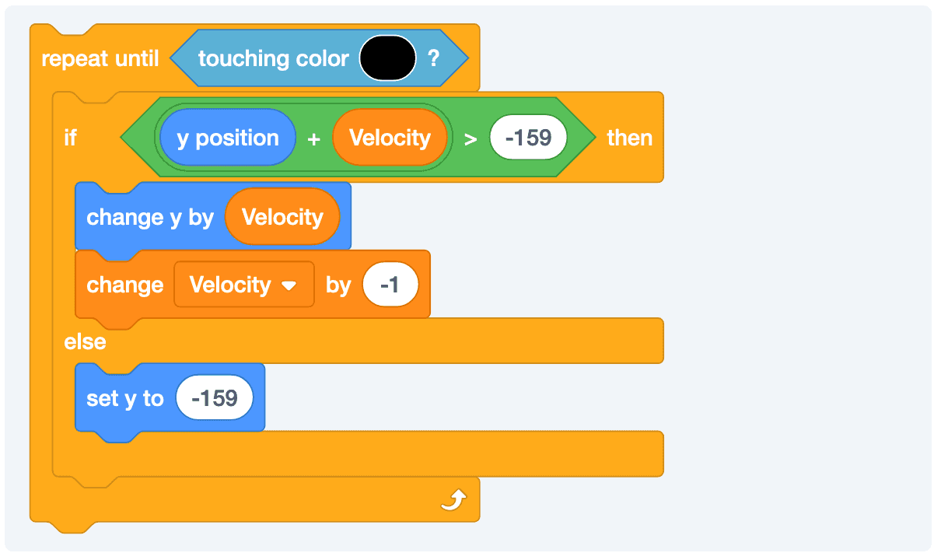Click the 'then' label on the if block

point(629,138)
